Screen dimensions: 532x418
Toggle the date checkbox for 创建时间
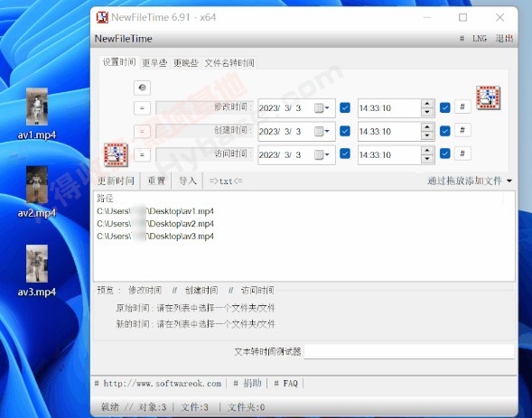point(345,131)
